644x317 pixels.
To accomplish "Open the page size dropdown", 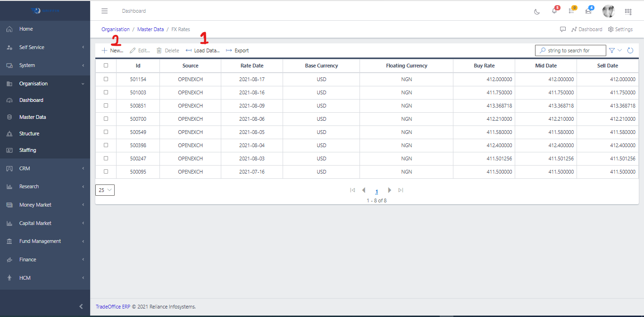I will 105,190.
